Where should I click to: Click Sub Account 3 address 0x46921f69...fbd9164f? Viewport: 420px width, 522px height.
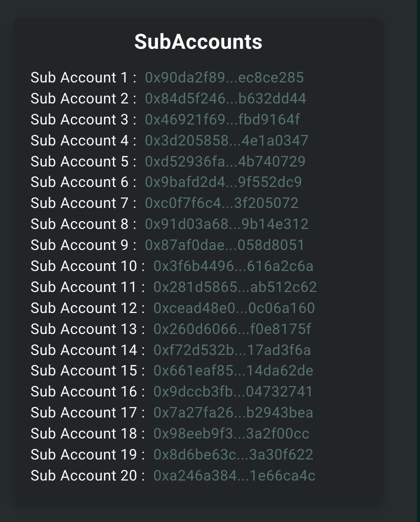[222, 120]
